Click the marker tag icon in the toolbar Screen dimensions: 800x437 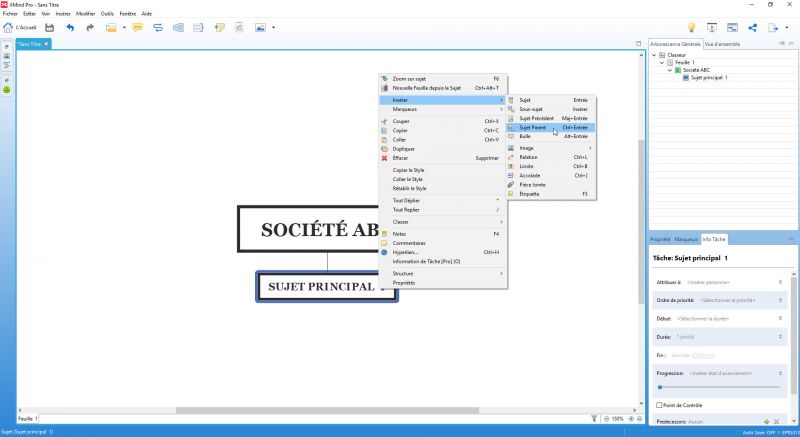(219, 28)
